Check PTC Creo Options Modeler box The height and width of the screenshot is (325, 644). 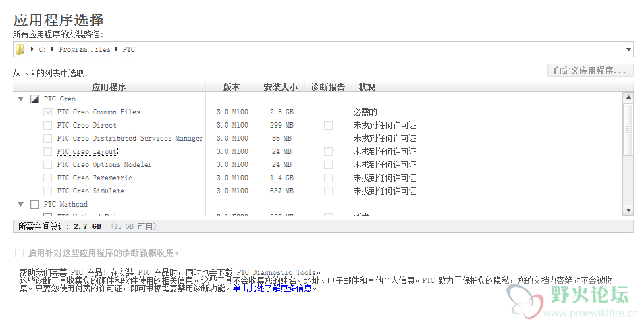48,164
